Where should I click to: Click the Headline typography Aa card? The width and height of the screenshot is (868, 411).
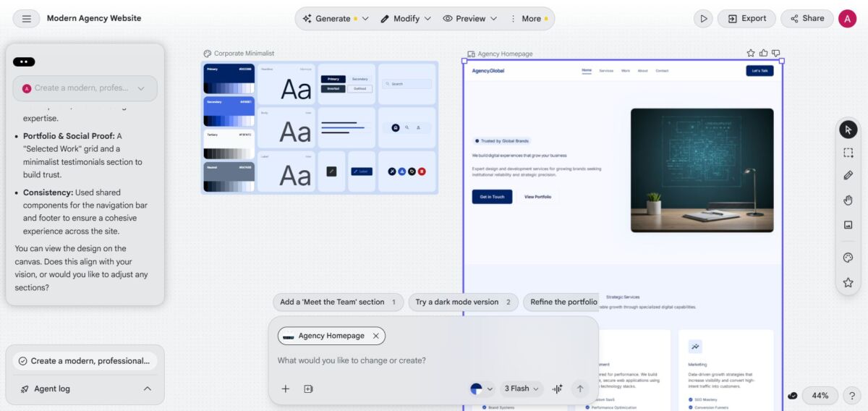[x=286, y=84]
